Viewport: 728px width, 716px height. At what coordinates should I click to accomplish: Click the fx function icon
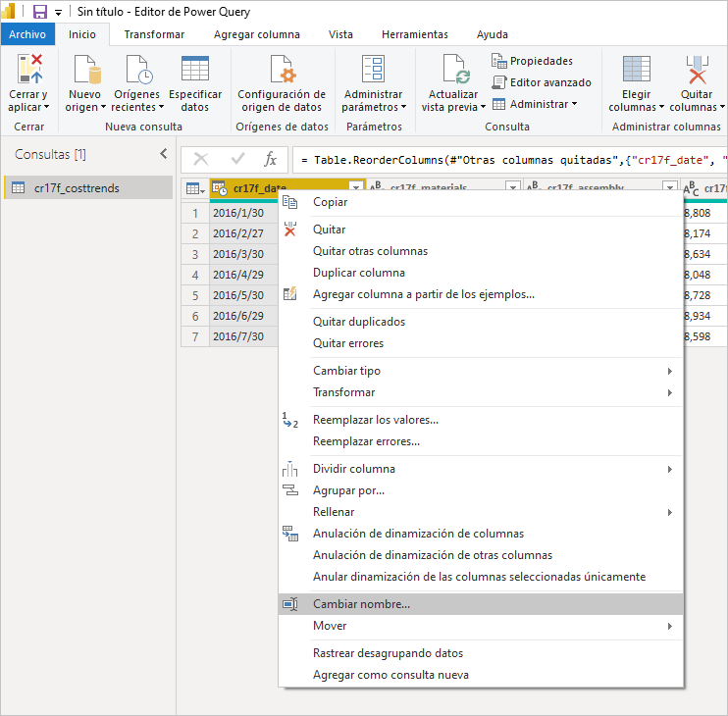tap(270, 160)
